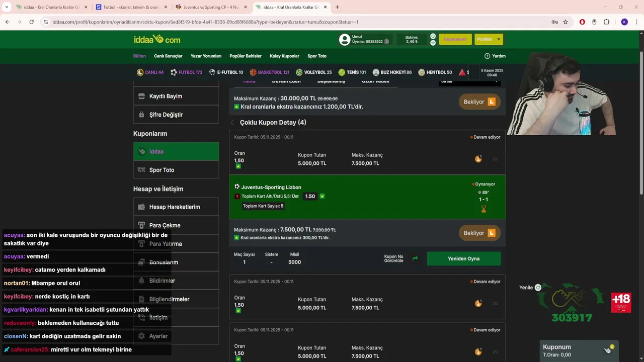Click the football icon beside Juventus-Sporting Lizbon

coord(237,187)
